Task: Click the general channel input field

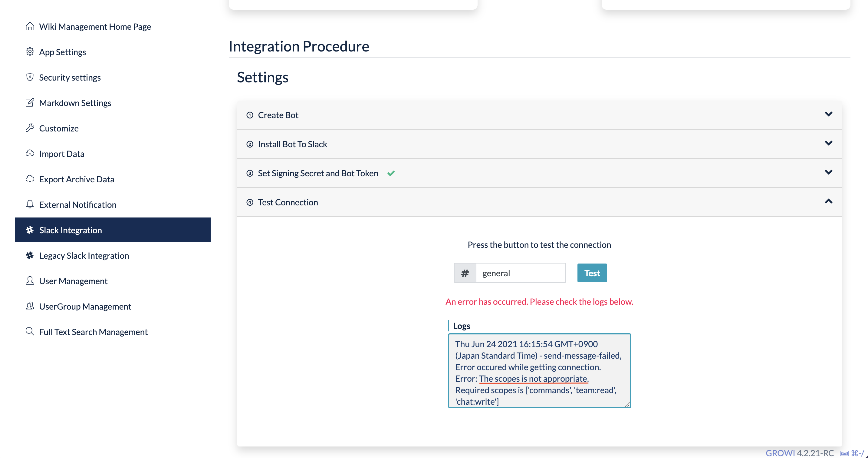Action: 521,273
